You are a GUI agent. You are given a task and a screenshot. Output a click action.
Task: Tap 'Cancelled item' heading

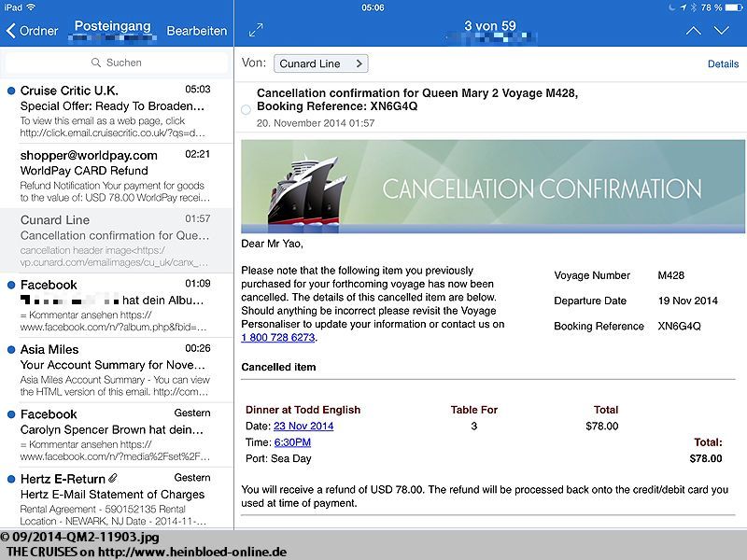click(278, 367)
